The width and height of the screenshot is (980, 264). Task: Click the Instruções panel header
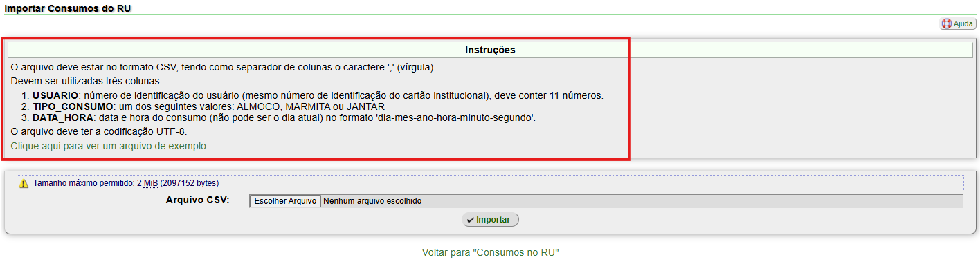490,50
